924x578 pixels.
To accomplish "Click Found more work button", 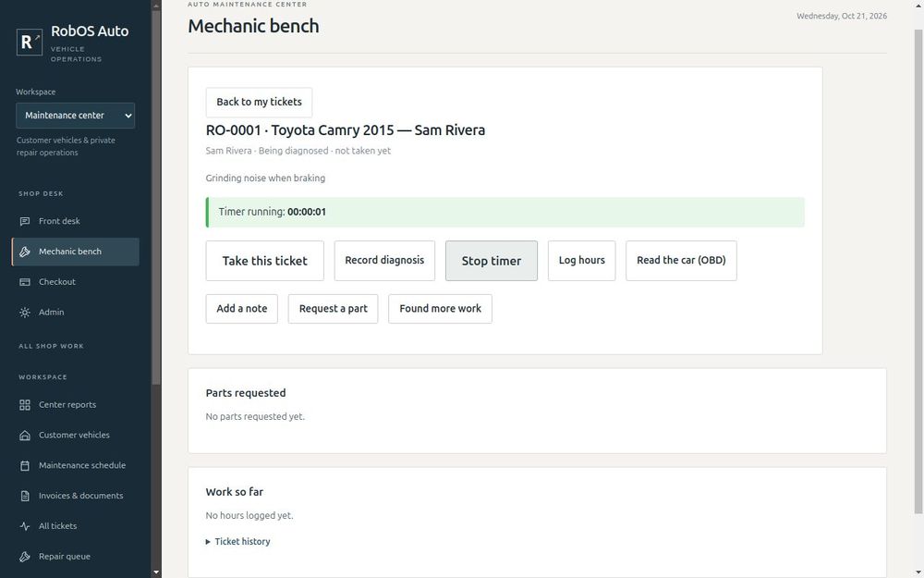I will 440,309.
